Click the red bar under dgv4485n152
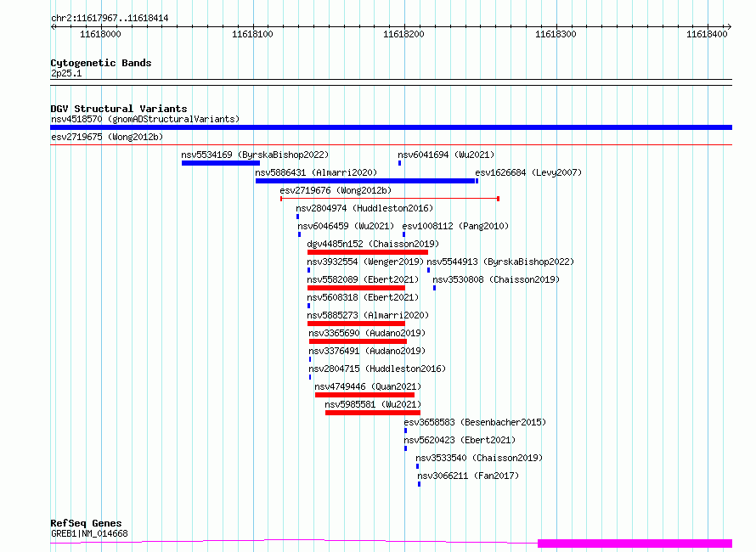Image resolution: width=756 pixels, height=552 pixels. (x=368, y=252)
